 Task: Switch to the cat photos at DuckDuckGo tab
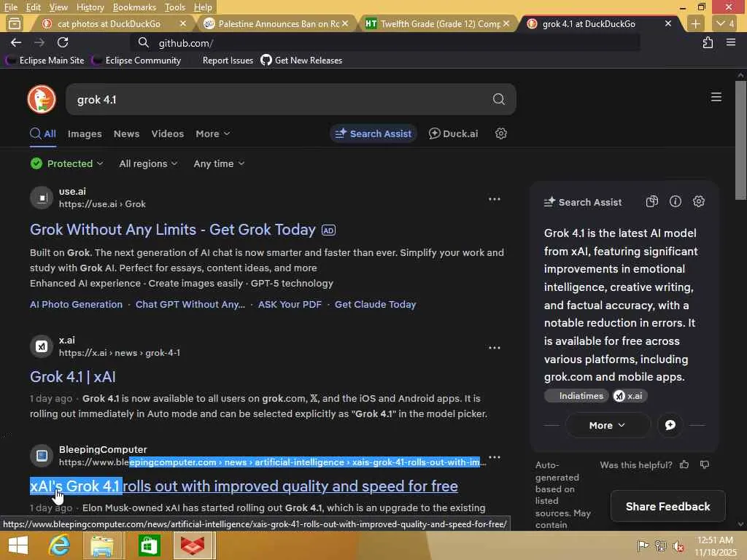point(109,23)
